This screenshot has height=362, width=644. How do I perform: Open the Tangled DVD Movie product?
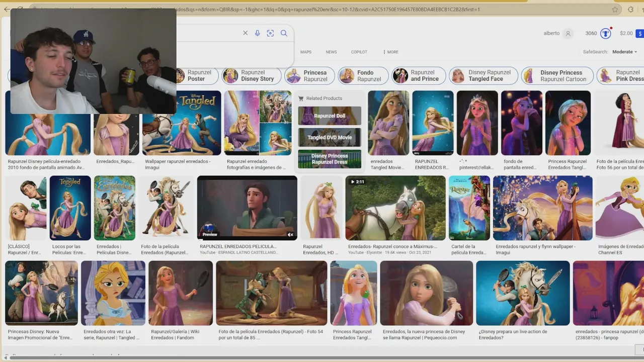point(330,137)
